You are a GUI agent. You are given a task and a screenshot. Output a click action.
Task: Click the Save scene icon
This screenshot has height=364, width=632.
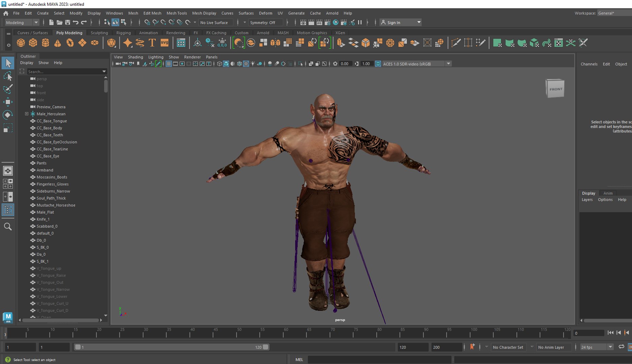point(67,23)
